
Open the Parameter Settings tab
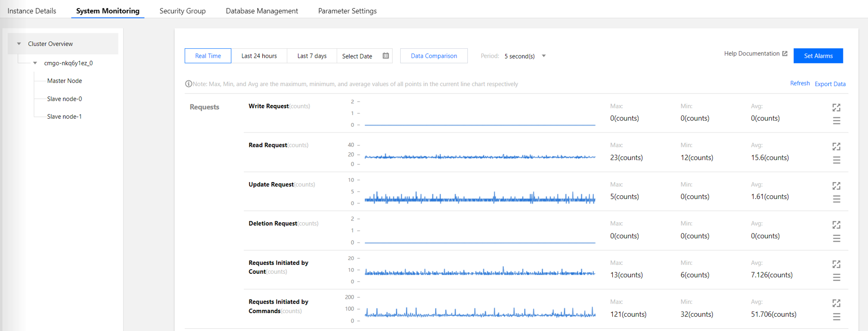(x=347, y=10)
